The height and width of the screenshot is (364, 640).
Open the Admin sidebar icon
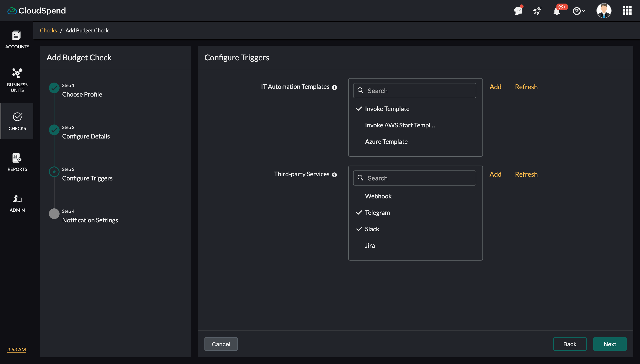(17, 203)
